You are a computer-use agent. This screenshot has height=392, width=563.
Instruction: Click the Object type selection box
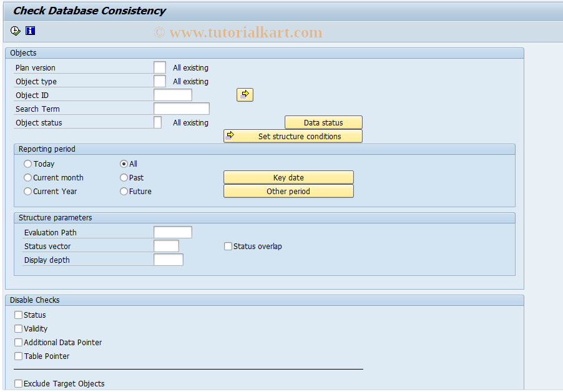point(159,81)
